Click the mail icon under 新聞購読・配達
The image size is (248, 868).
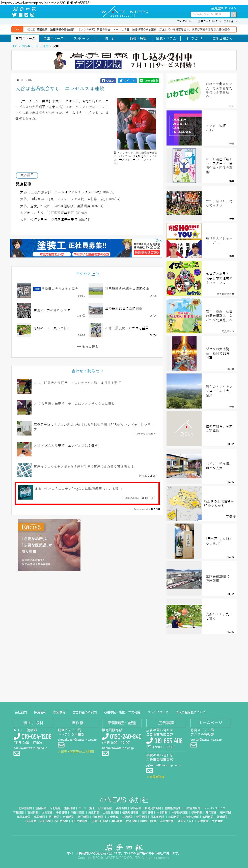(x=105, y=754)
